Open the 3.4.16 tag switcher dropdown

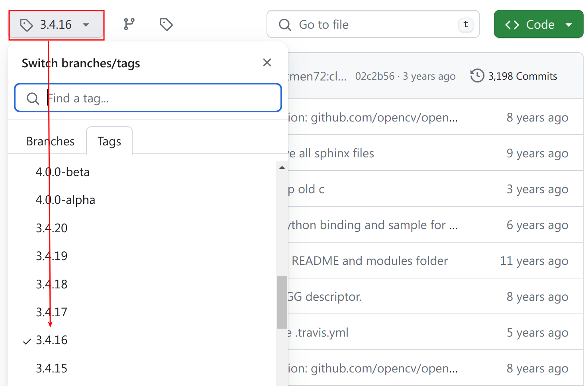(x=56, y=25)
